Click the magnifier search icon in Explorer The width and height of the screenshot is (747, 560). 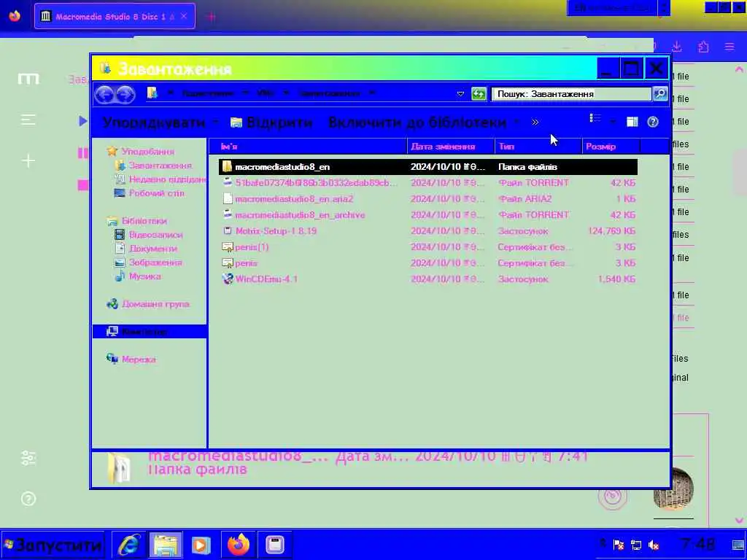click(x=659, y=94)
